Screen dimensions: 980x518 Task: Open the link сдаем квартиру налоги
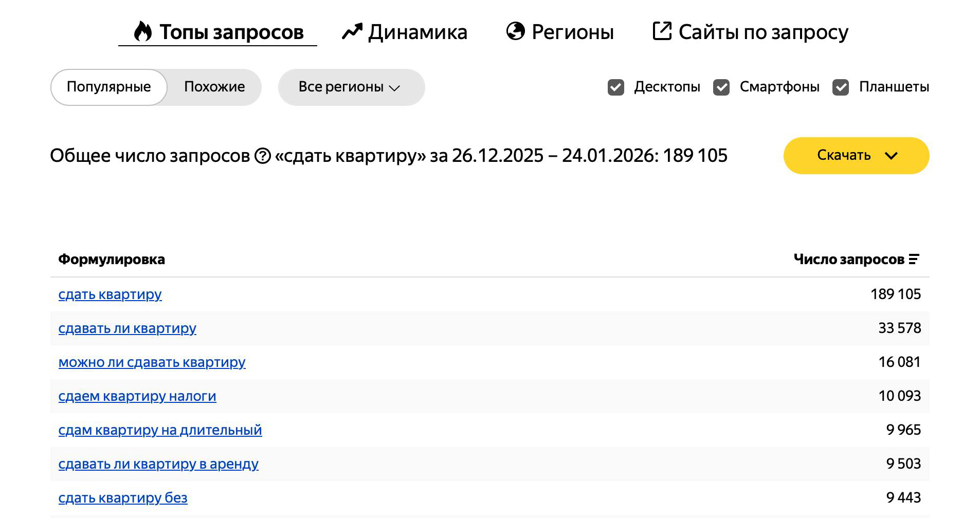pyautogui.click(x=137, y=396)
